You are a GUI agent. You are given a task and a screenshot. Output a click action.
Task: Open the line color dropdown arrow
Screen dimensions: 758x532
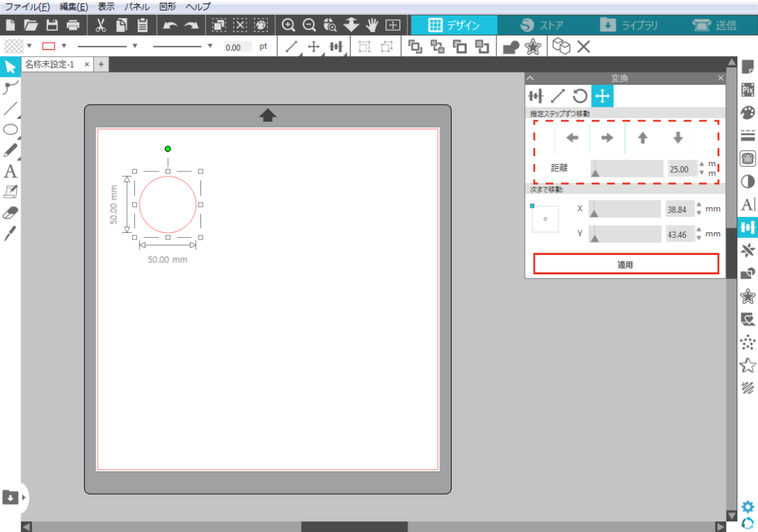pyautogui.click(x=64, y=46)
